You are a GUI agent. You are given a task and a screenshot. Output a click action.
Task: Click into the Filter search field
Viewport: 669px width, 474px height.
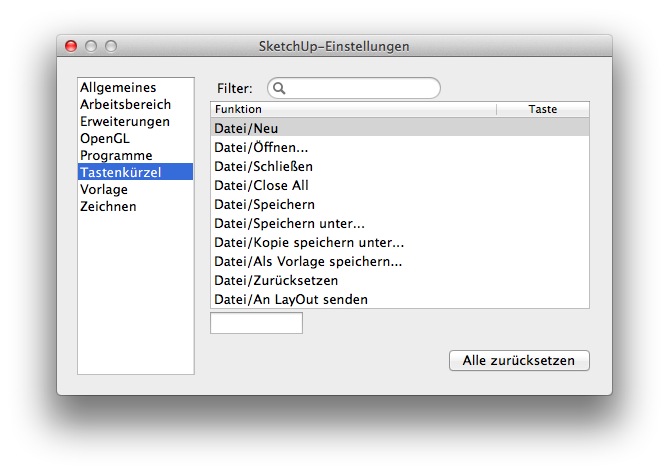[x=360, y=89]
